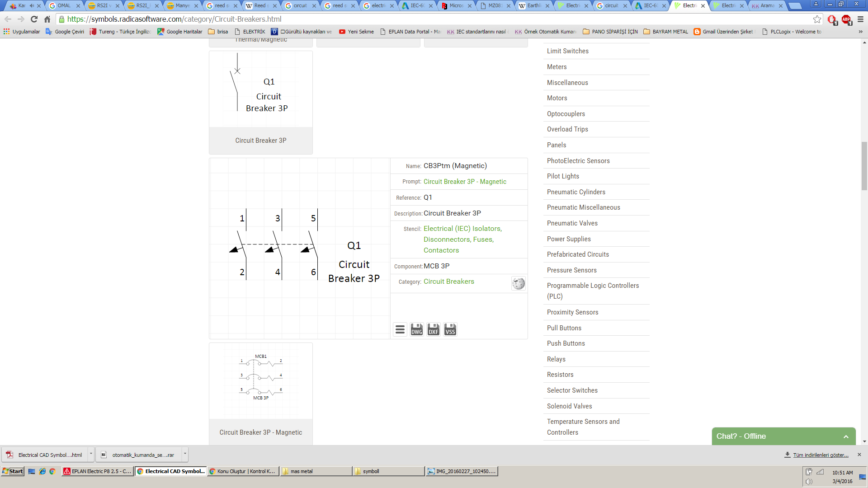Image resolution: width=868 pixels, height=488 pixels.
Task: Open the Relays category
Action: coord(556,359)
